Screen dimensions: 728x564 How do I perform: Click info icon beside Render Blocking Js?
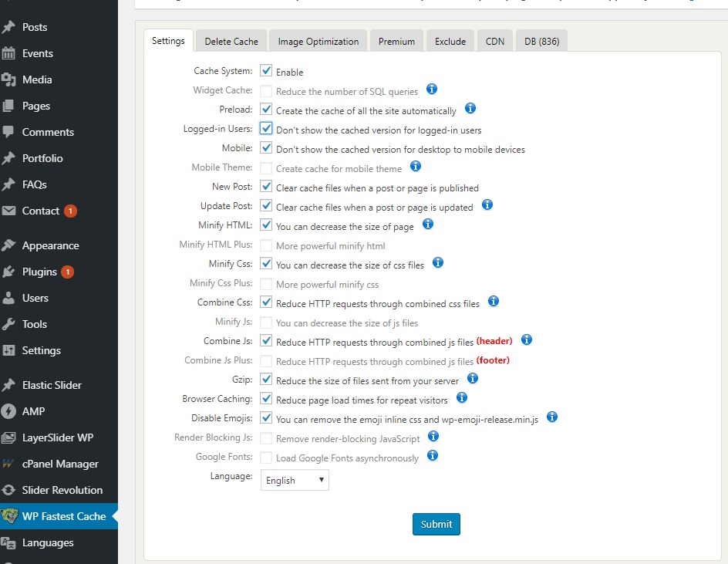coord(433,436)
